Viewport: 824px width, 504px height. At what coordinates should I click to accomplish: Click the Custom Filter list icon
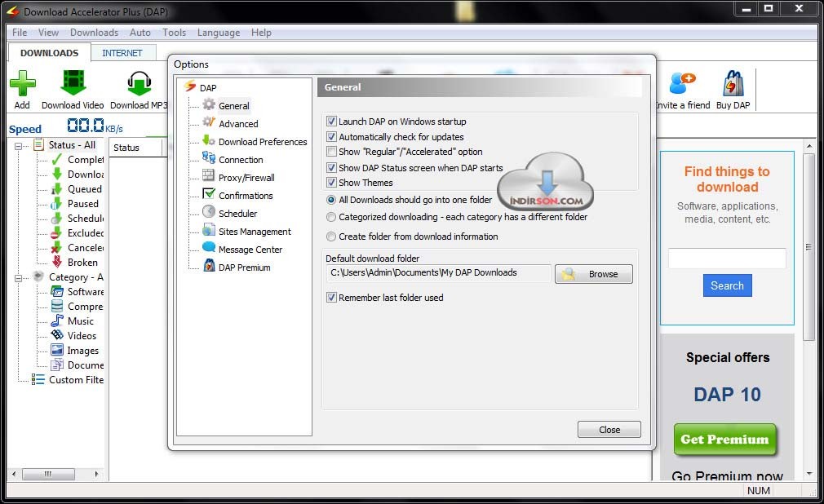point(38,379)
